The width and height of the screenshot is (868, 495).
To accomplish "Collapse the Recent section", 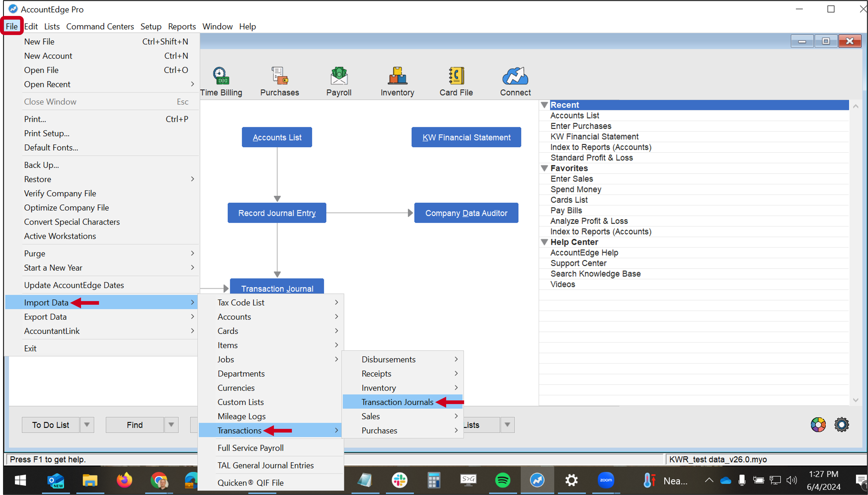I will click(x=544, y=105).
